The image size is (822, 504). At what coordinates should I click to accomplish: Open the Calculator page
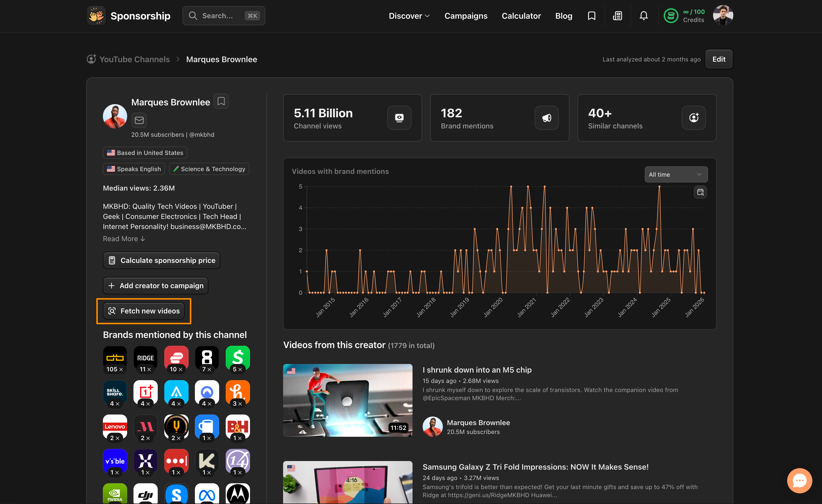(x=521, y=16)
